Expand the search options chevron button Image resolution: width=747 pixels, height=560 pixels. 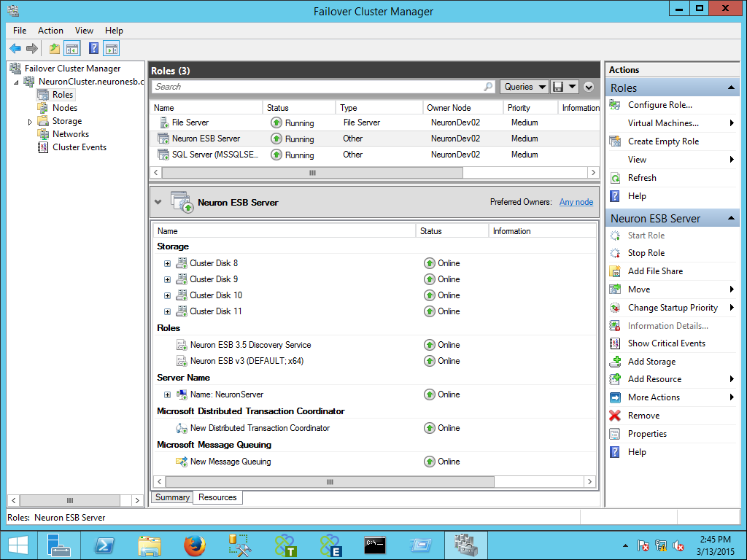click(589, 87)
